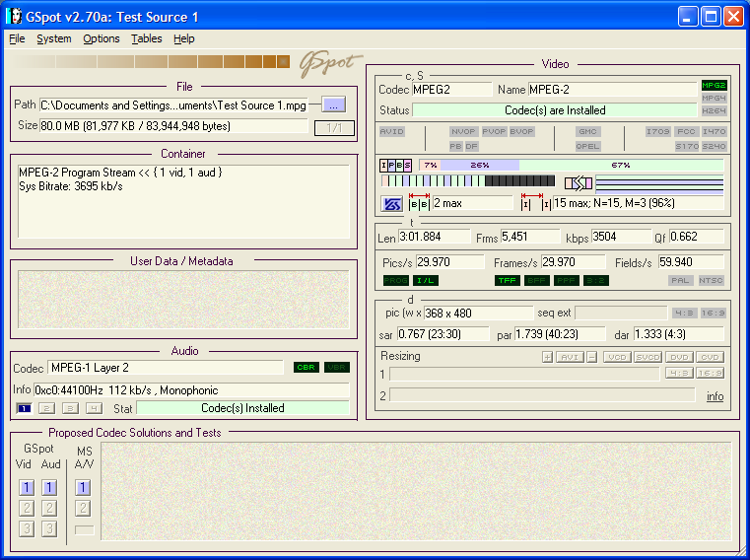Toggle the I/L interlaced indicator

click(425, 280)
